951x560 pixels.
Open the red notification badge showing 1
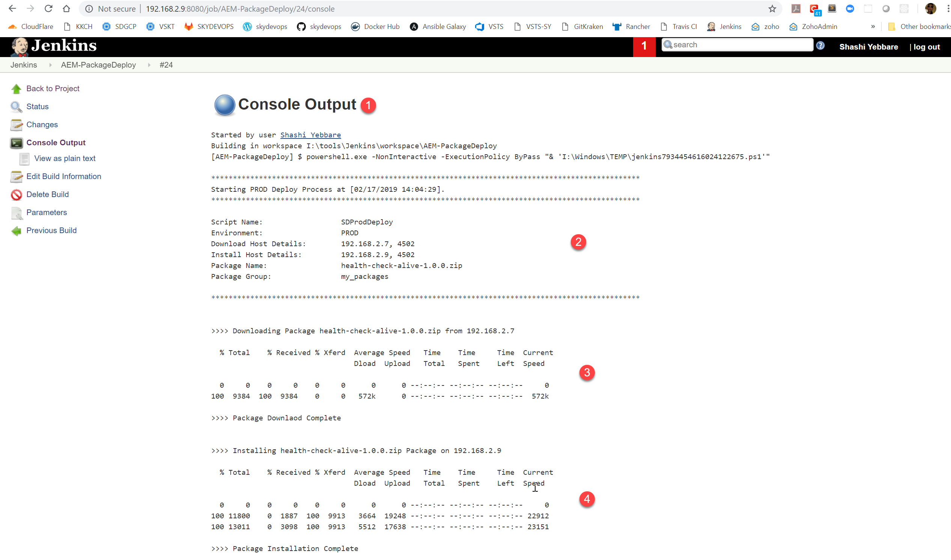[x=644, y=47]
